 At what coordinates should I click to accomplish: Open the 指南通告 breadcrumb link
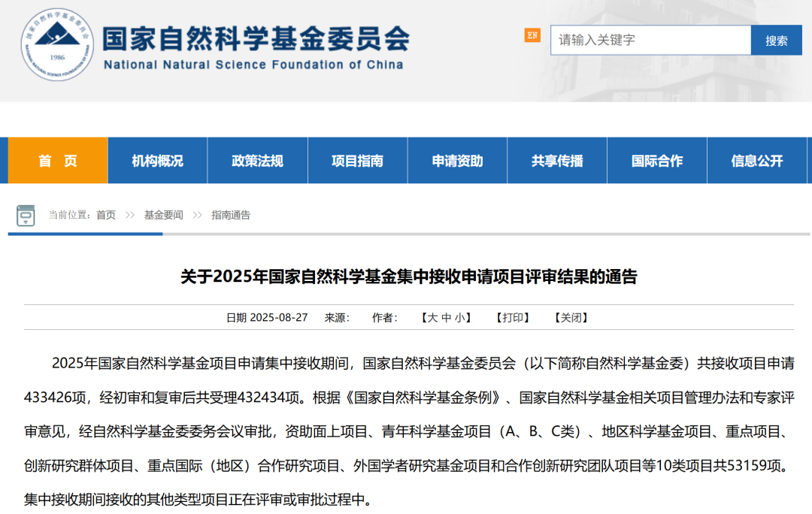tap(231, 215)
